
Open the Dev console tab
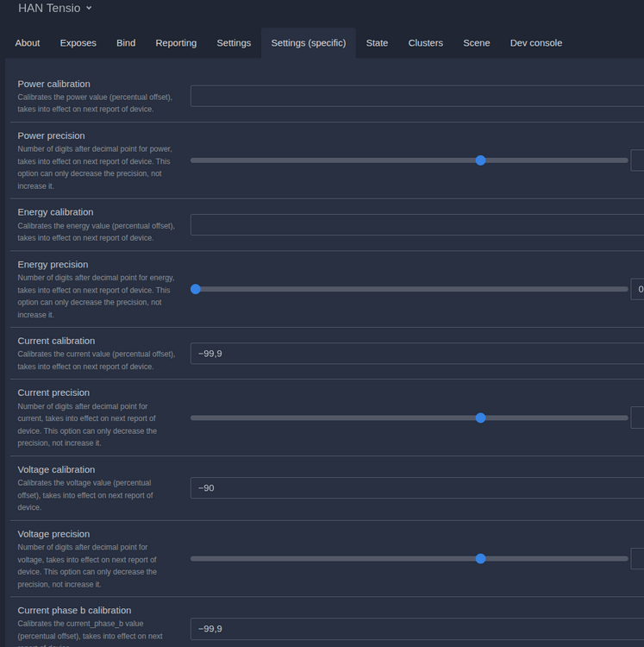[535, 43]
